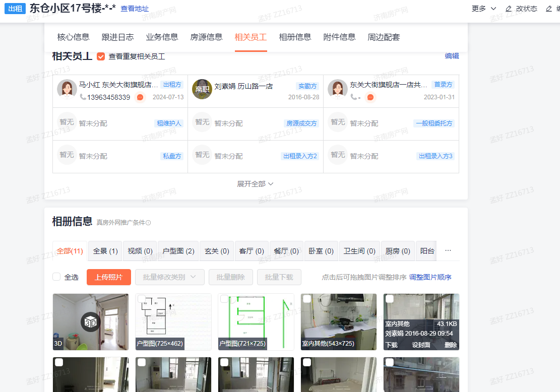Click 暂无 avatar in 一般租委托方 row
The height and width of the screenshot is (392, 560).
pyautogui.click(x=338, y=122)
